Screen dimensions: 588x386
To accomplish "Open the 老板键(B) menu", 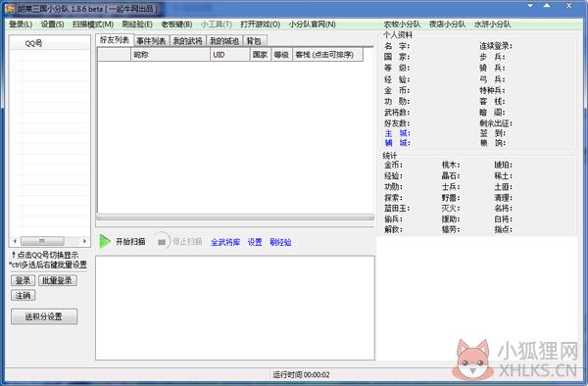I will point(176,24).
